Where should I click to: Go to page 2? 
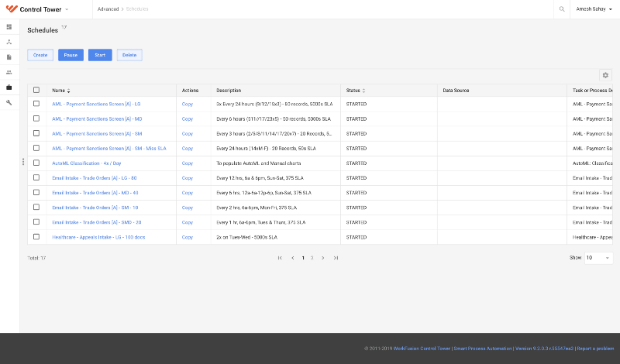pyautogui.click(x=312, y=258)
